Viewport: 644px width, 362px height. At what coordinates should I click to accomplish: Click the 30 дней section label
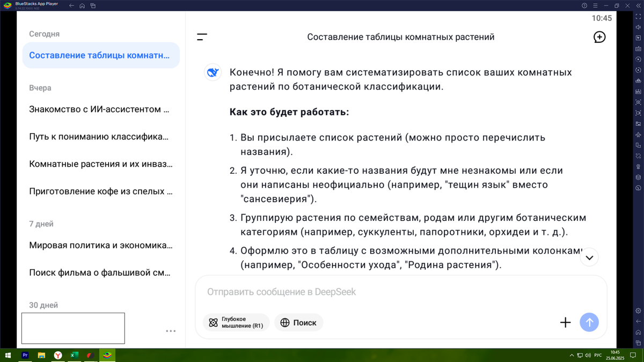click(x=43, y=305)
